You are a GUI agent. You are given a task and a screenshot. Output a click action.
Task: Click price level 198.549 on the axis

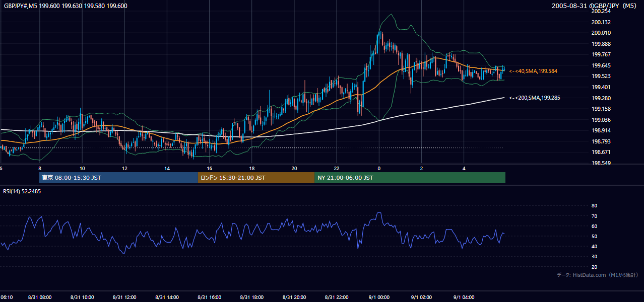(601, 163)
